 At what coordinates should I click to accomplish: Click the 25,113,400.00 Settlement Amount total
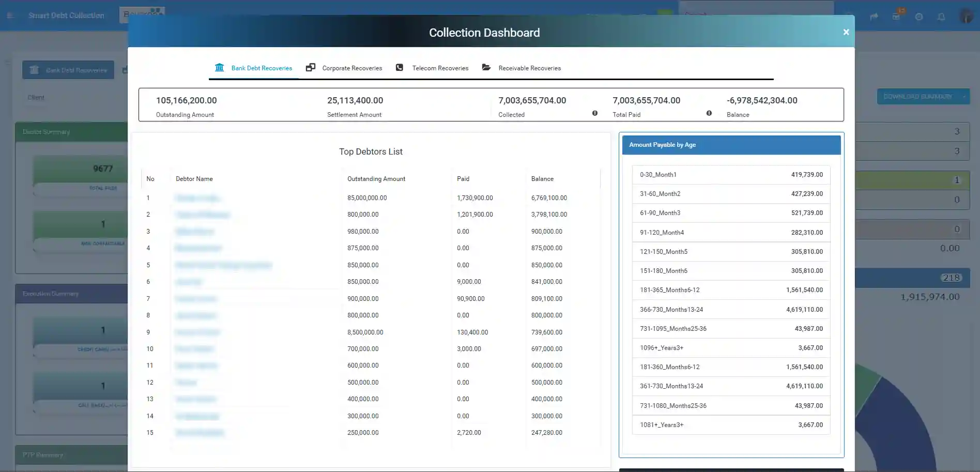(355, 100)
